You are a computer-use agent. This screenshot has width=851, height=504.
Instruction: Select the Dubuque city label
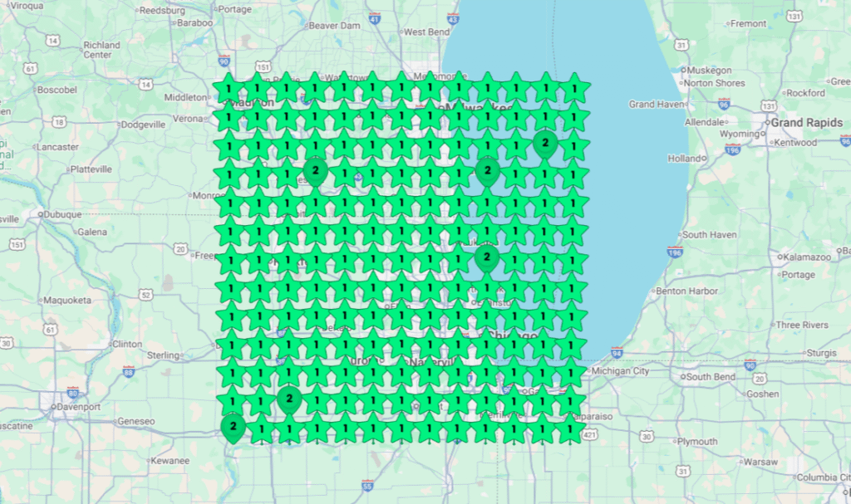coord(63,214)
